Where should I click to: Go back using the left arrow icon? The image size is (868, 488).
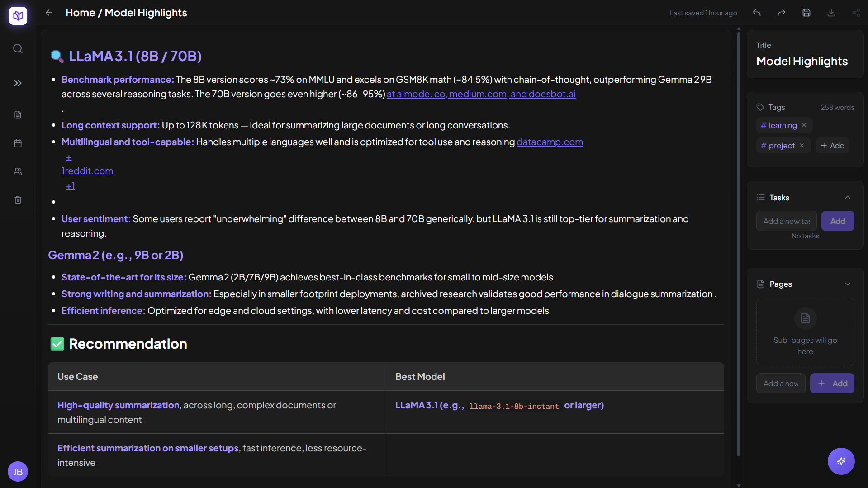pos(49,13)
